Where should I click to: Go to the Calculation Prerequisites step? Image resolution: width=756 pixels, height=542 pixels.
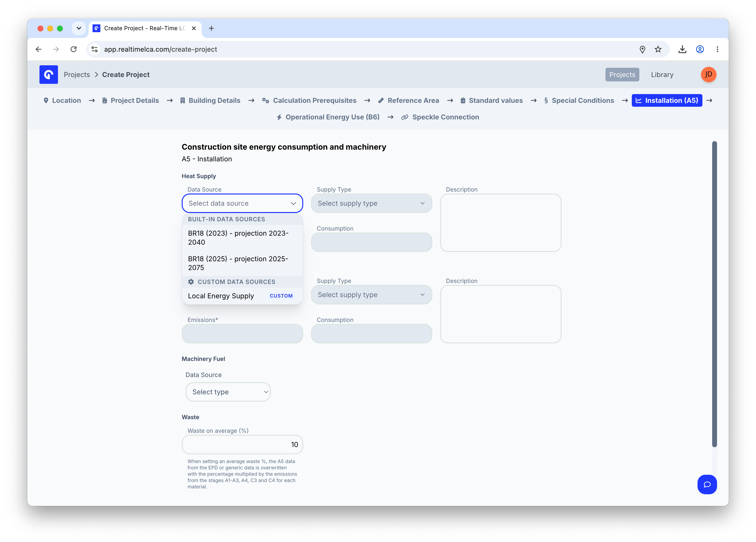click(x=309, y=100)
